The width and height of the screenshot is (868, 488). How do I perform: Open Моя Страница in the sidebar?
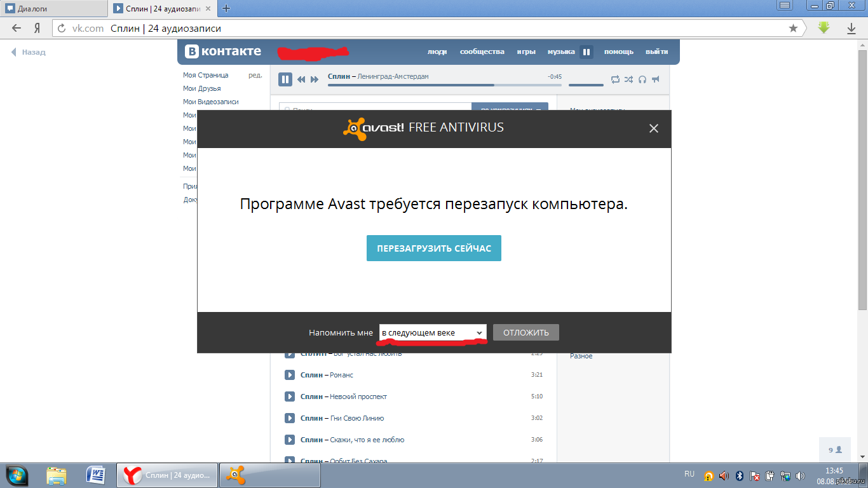(206, 75)
